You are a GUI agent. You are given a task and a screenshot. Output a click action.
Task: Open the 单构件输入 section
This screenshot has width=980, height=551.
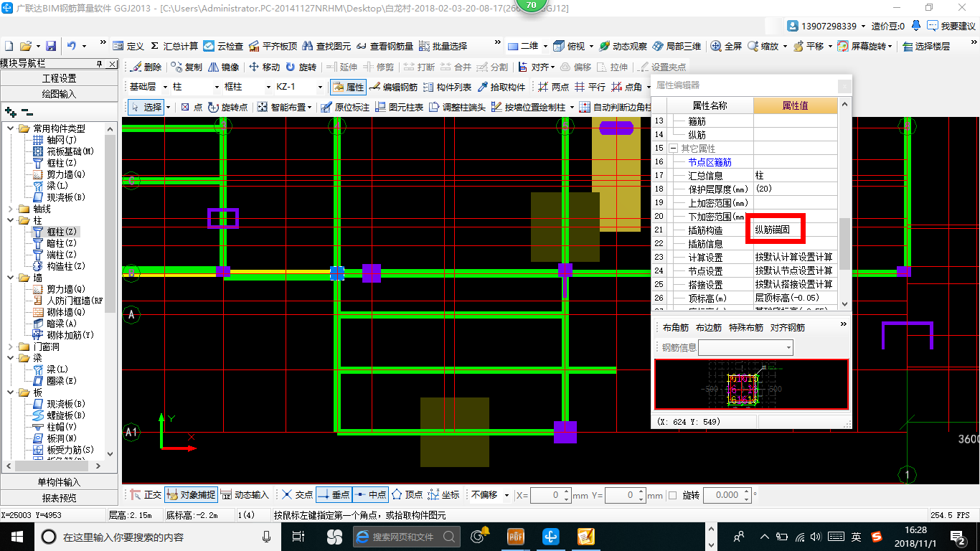click(60, 482)
